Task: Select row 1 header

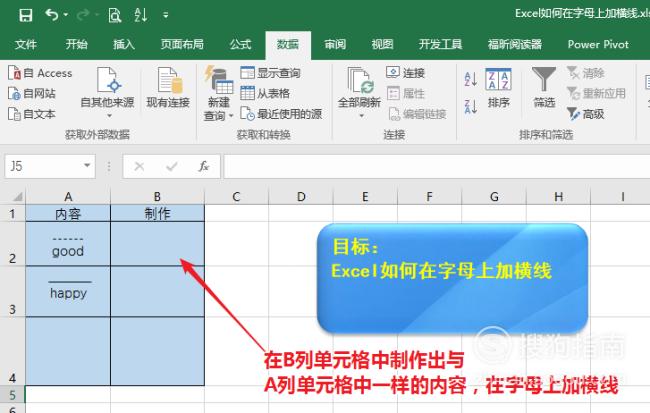Action: [12, 214]
